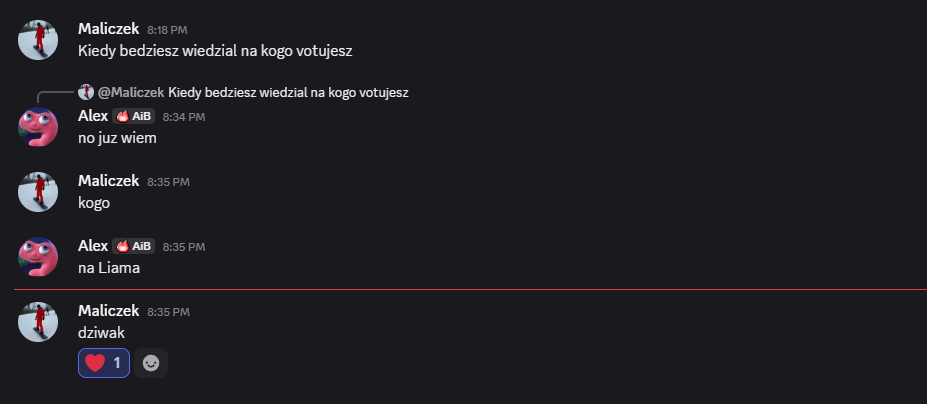The width and height of the screenshot is (927, 404).
Task: Open the add reaction emoji picker
Action: pyautogui.click(x=151, y=363)
